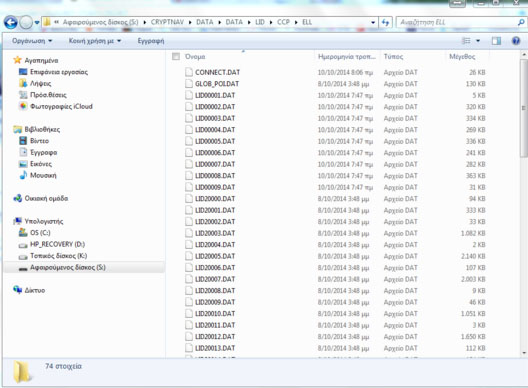The image size is (528, 388).
Task: Select the LID00002.DAT file icon
Action: (189, 106)
